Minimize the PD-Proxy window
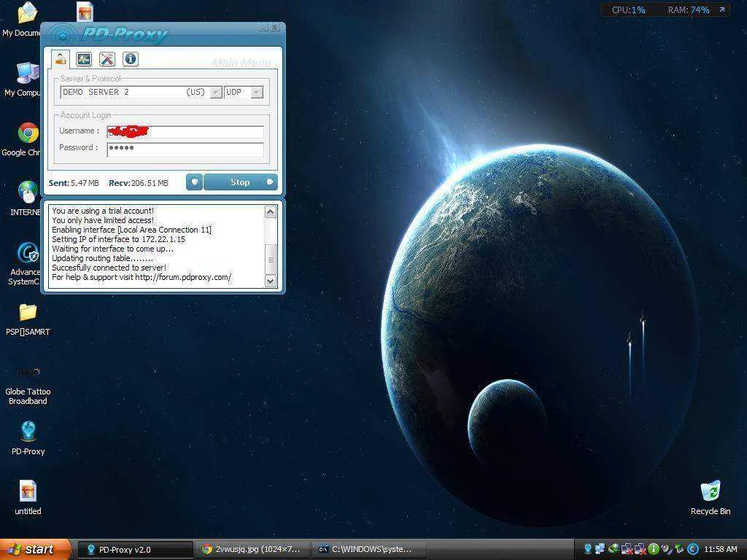 click(x=263, y=27)
